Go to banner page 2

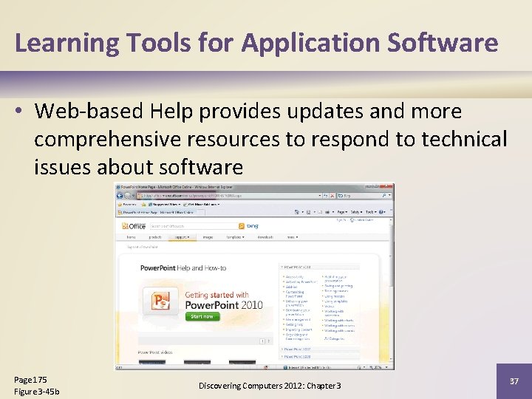(269, 341)
